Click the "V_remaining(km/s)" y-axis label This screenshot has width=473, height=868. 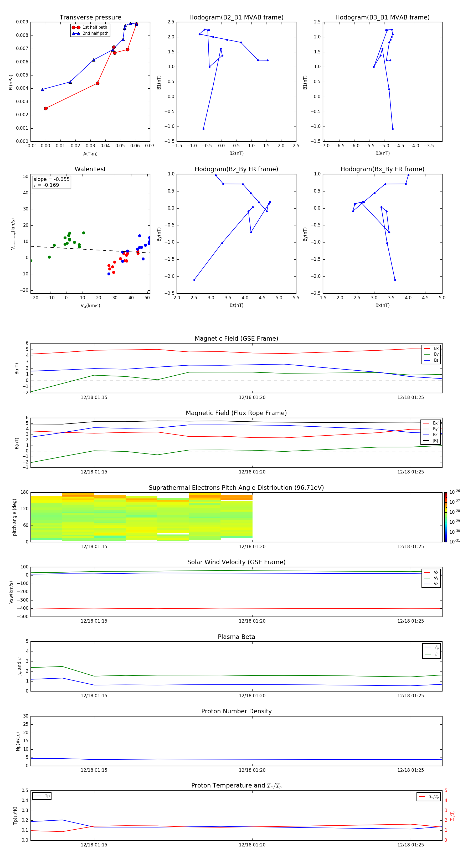click(x=13, y=234)
